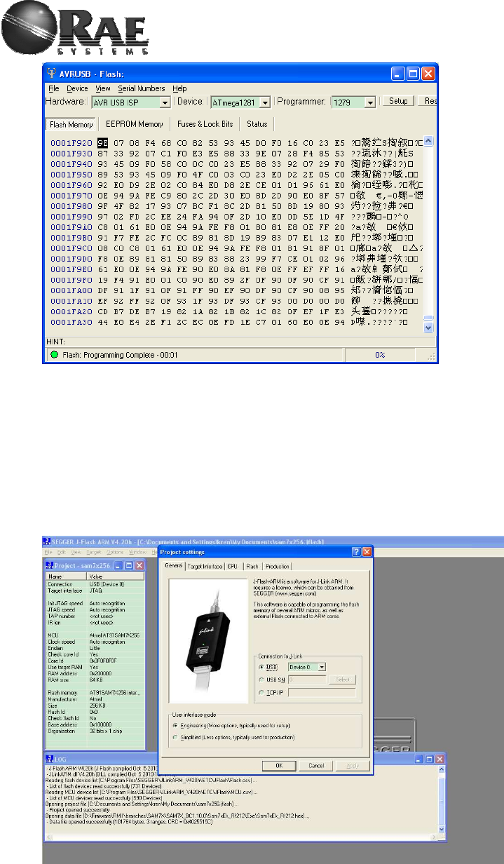Minimize the Project sam7x256 window
This screenshot has width=504, height=864.
click(118, 565)
